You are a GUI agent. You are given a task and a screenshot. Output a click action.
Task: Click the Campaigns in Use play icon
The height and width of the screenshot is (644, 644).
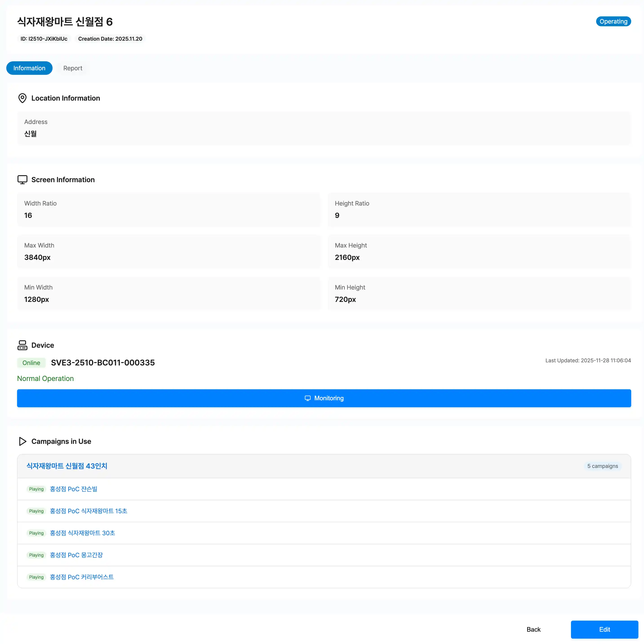coord(22,441)
